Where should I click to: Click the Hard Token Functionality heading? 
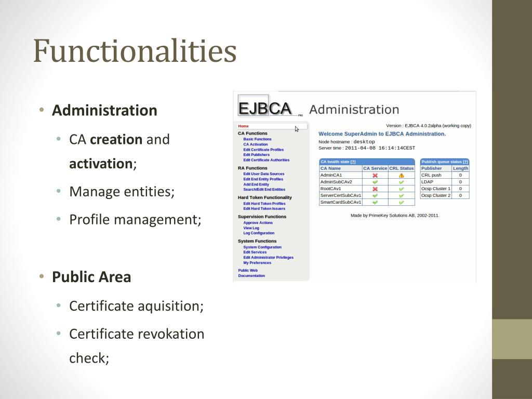264,197
